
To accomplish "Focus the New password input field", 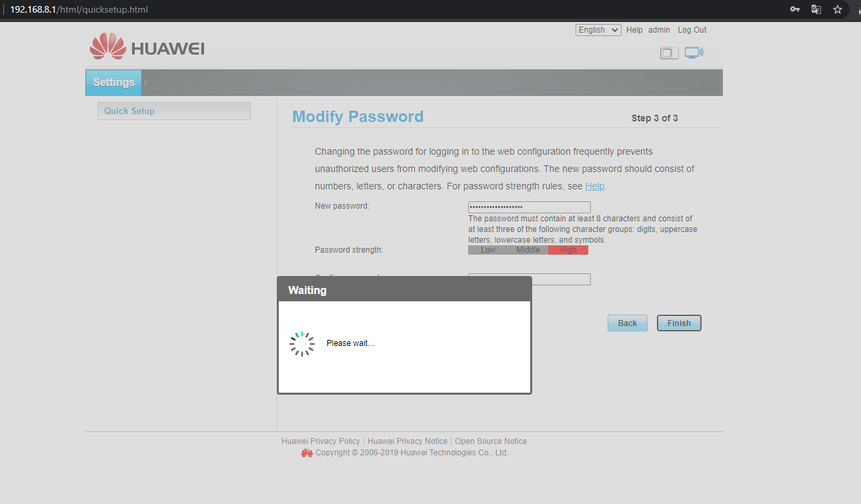I will click(x=529, y=207).
